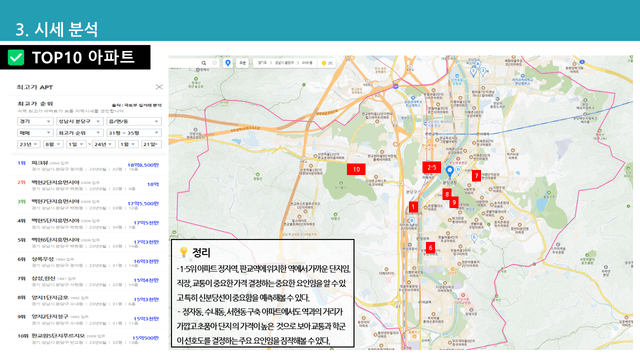The image size is (640, 360).
Task: Select the 7위 삼성,한신 row
Action: pyautogui.click(x=88, y=280)
